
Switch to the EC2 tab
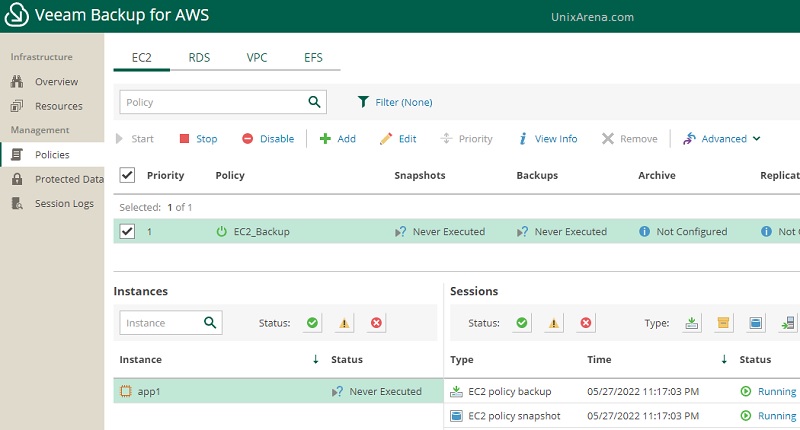tap(141, 58)
